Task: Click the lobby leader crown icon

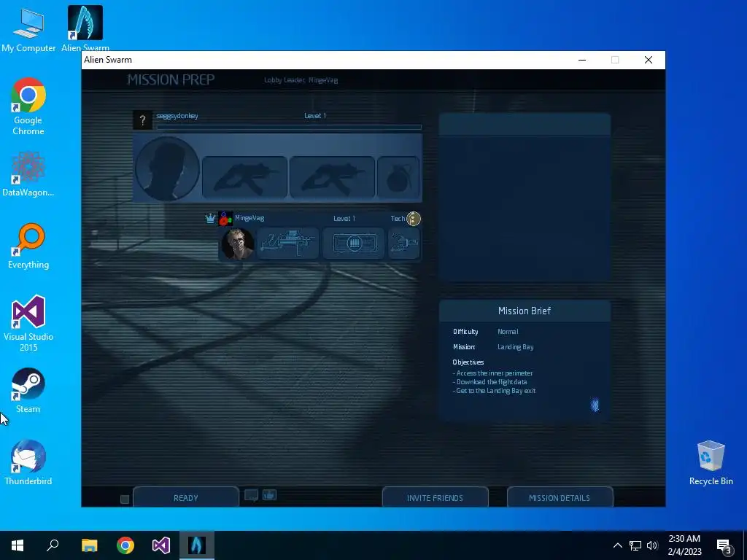Action: [x=210, y=218]
